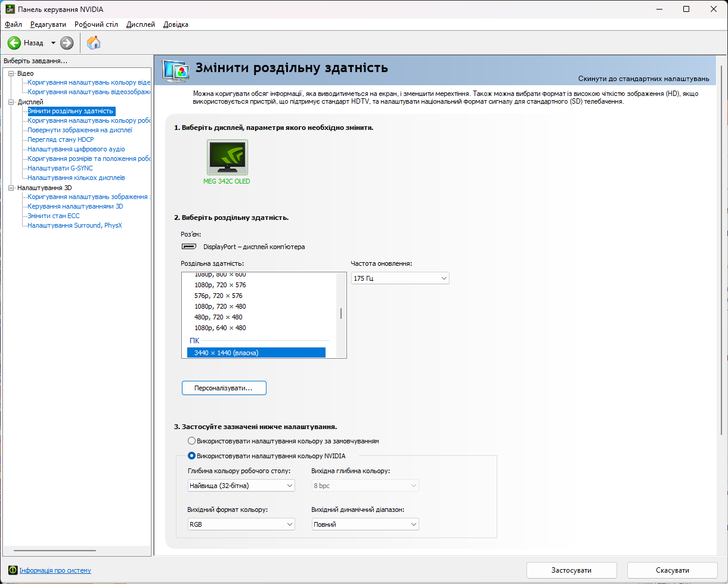Open the Дисплей menu
This screenshot has height=584, width=728.
click(141, 24)
